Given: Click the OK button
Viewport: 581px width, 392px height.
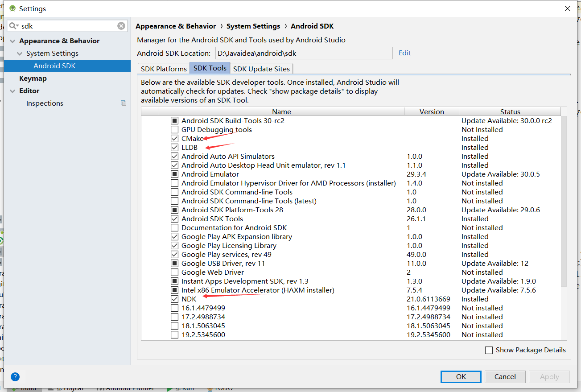Looking at the screenshot, I should coord(461,377).
